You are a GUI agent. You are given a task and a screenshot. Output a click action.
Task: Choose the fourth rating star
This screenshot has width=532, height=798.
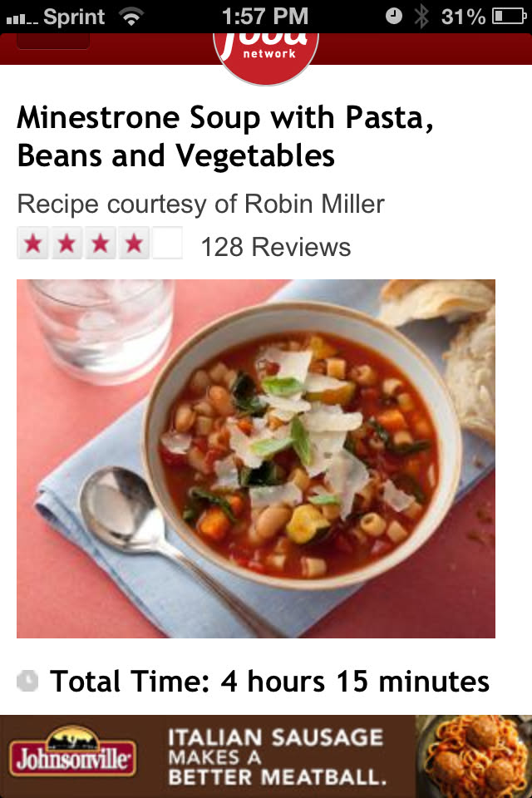(133, 244)
